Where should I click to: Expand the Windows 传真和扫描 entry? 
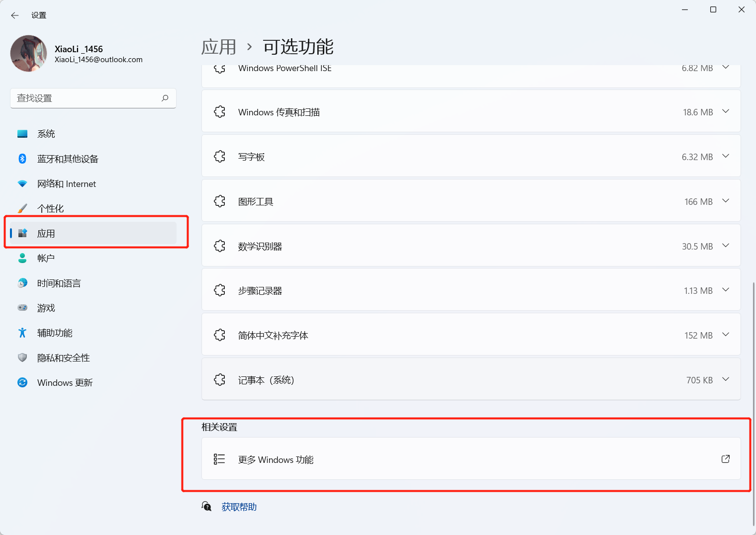pos(725,111)
